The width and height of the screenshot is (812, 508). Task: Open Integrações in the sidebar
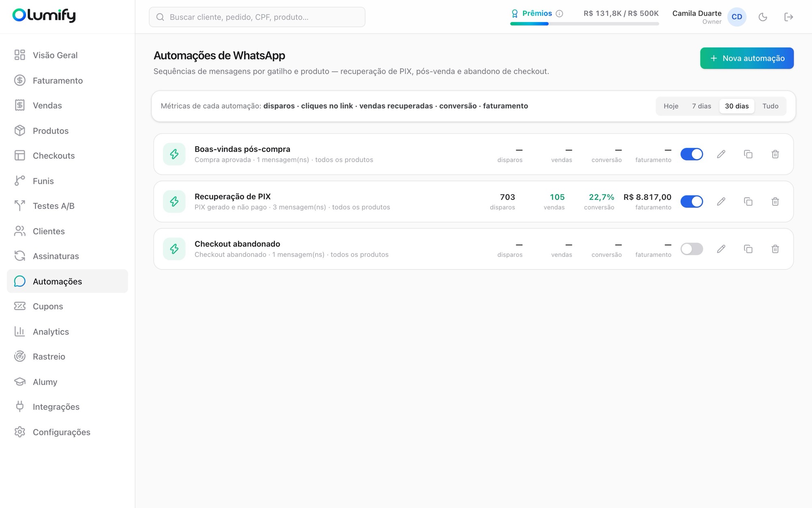point(67,407)
